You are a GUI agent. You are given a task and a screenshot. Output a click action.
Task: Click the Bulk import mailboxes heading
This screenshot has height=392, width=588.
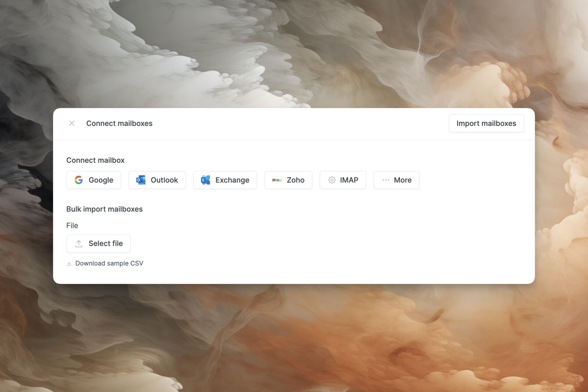(x=105, y=209)
